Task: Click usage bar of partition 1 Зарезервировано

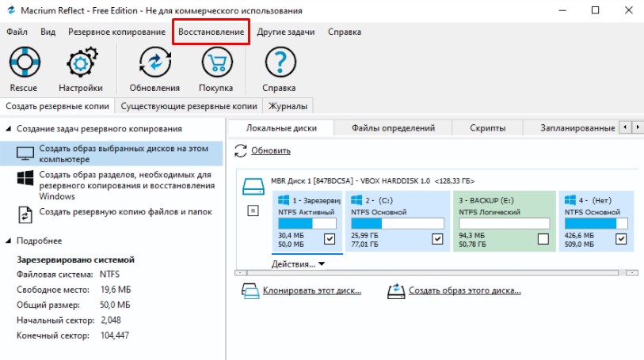Action: (x=307, y=223)
